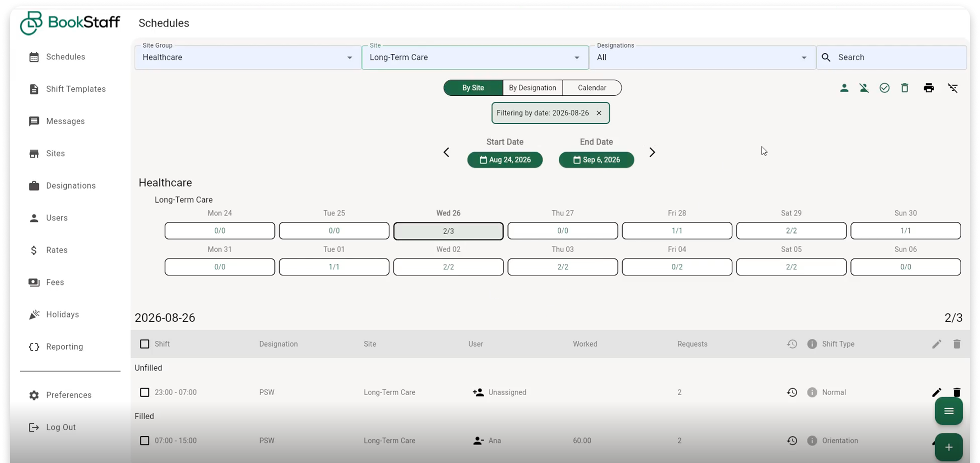Add a new shift with the plus button

pyautogui.click(x=949, y=447)
